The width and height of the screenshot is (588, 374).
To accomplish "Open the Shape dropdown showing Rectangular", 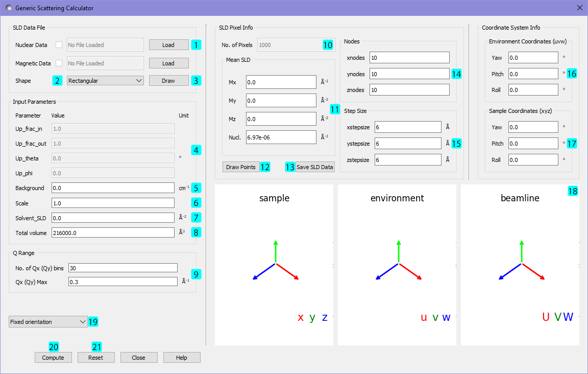I will [105, 80].
